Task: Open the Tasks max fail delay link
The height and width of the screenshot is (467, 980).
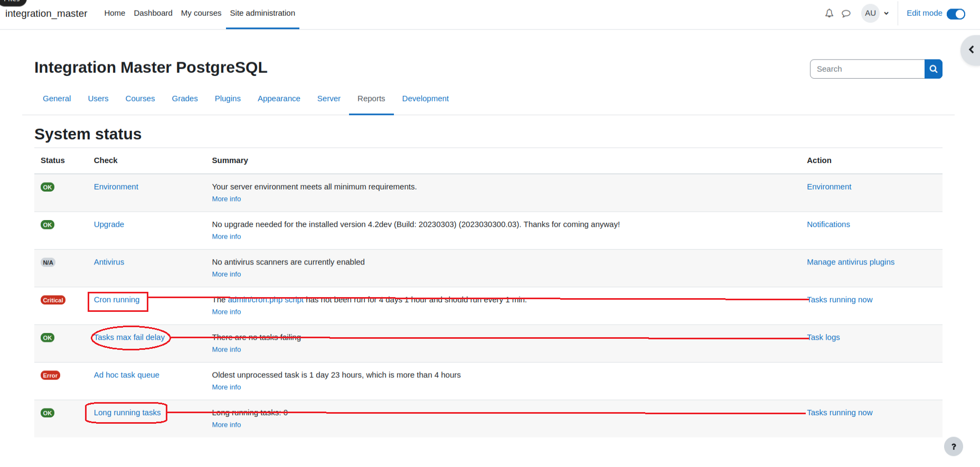Action: 129,337
